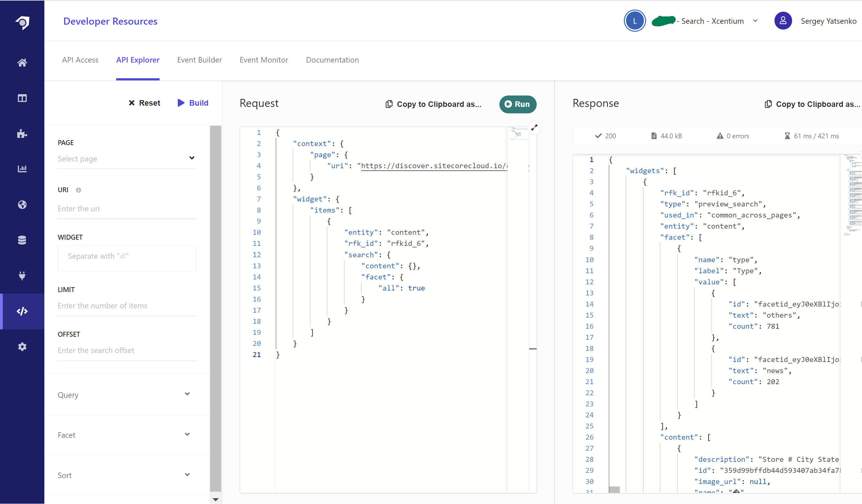Copy the Request to clipboard

point(433,104)
